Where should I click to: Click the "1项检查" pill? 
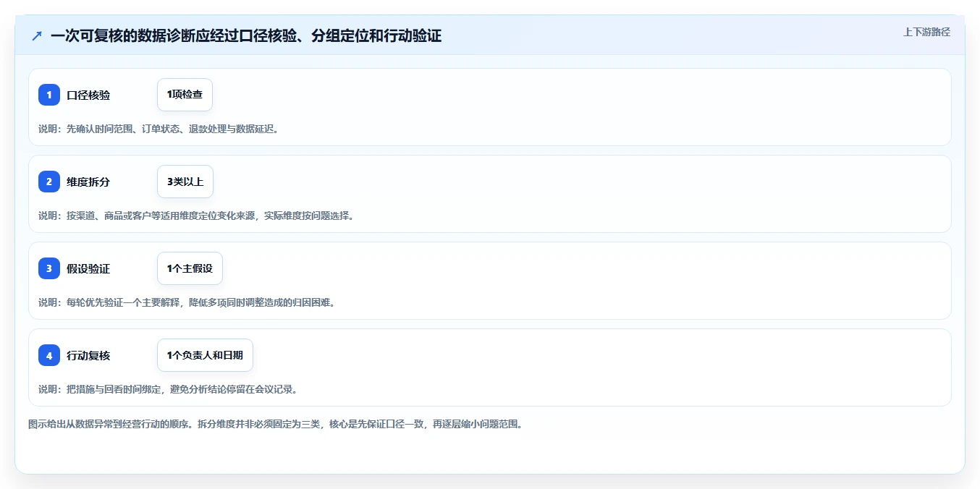coord(185,95)
